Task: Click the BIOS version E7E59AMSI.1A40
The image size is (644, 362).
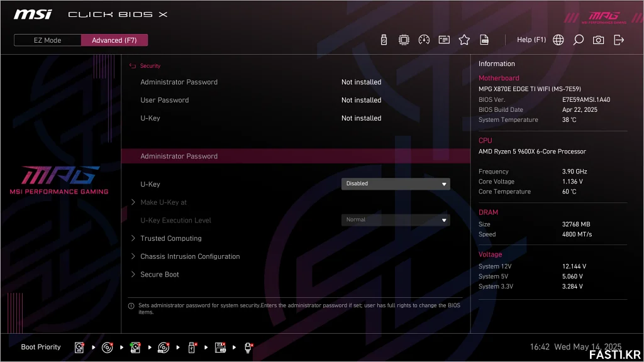Action: pyautogui.click(x=586, y=100)
